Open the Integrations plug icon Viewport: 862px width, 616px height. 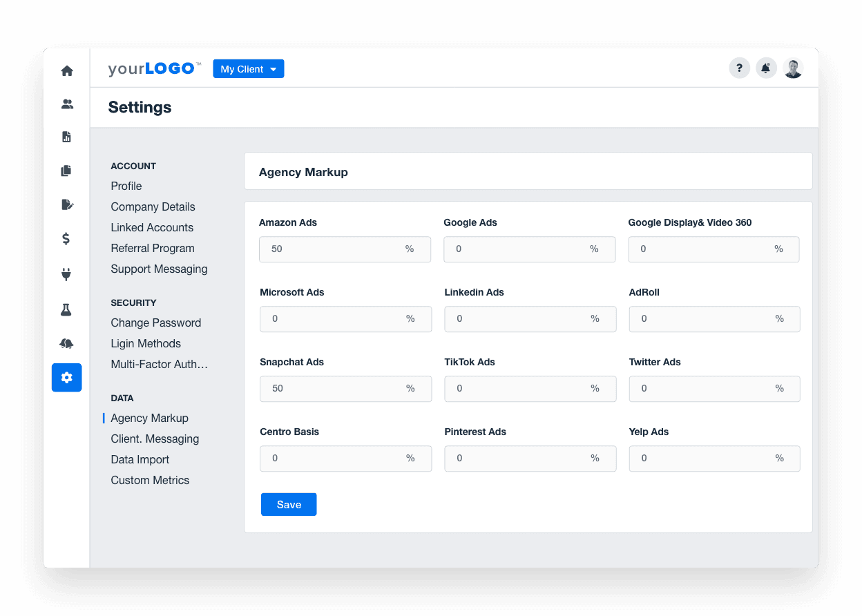[66, 274]
